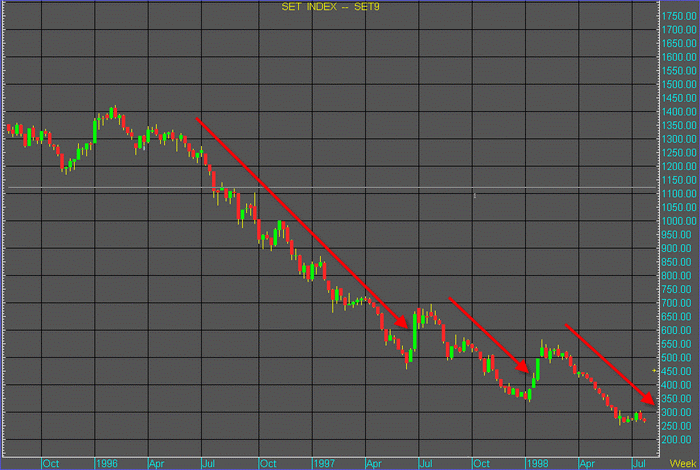Image resolution: width=700 pixels, height=470 pixels.
Task: Click the 1998 year label on time axis
Action: (x=537, y=463)
